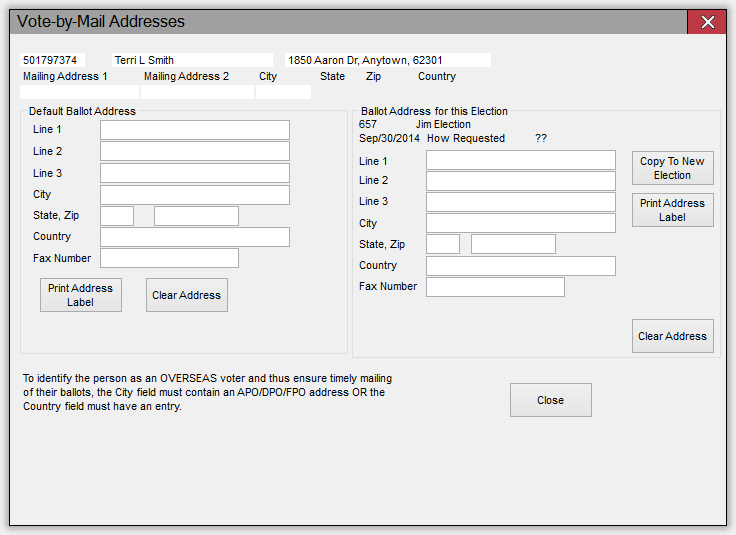This screenshot has height=535, width=736.
Task: Click Line 1 field in Default Ballot Address
Action: (194, 130)
